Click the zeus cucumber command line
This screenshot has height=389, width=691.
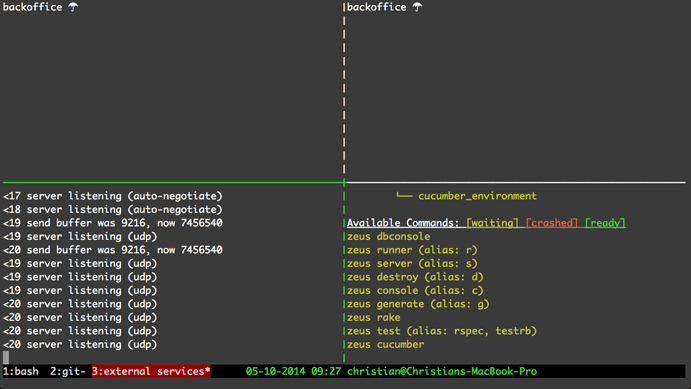point(386,345)
